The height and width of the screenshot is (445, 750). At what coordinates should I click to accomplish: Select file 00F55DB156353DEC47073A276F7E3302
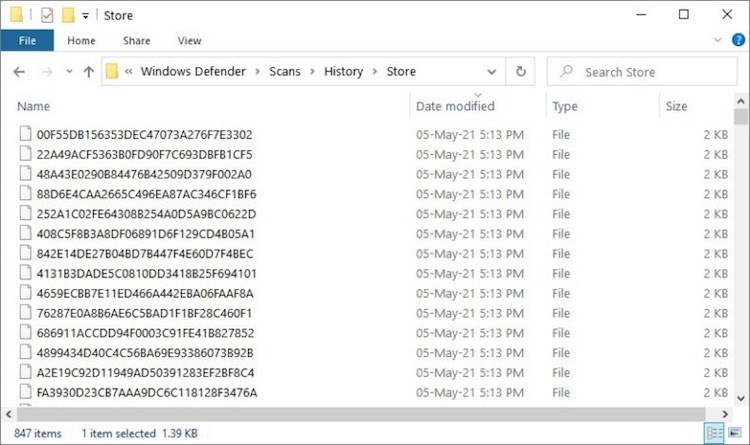[144, 134]
